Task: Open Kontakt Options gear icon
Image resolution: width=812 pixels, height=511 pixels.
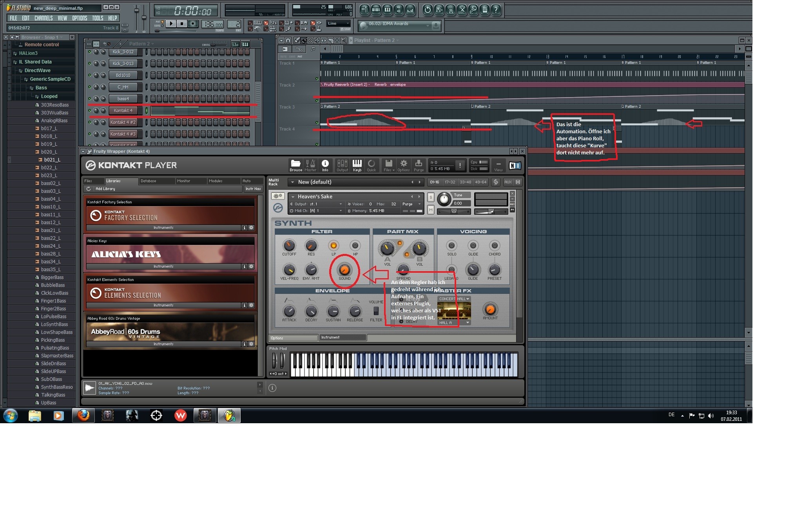Action: [403, 164]
